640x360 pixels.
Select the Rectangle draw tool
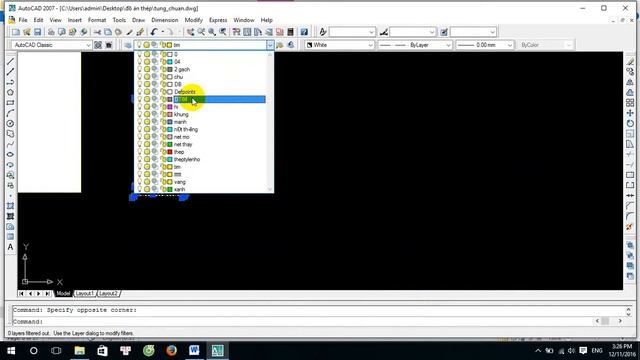pos(11,103)
